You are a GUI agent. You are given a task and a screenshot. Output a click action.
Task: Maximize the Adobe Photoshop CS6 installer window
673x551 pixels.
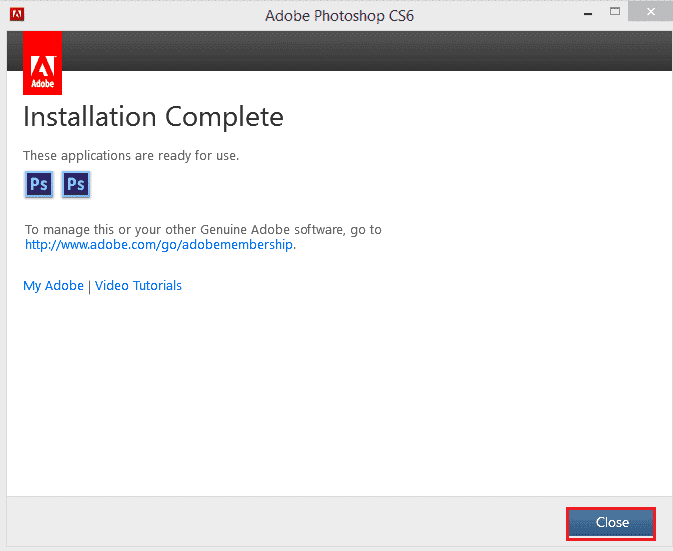click(615, 12)
